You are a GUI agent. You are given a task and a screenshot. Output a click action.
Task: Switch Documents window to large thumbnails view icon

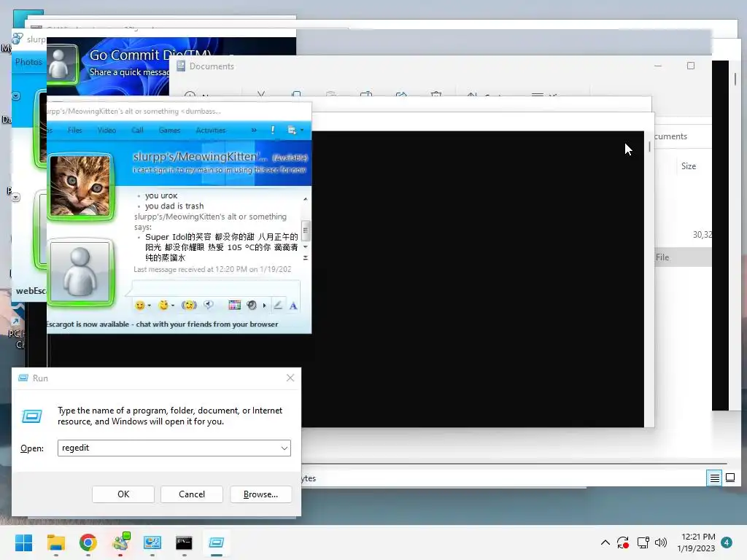click(x=730, y=478)
